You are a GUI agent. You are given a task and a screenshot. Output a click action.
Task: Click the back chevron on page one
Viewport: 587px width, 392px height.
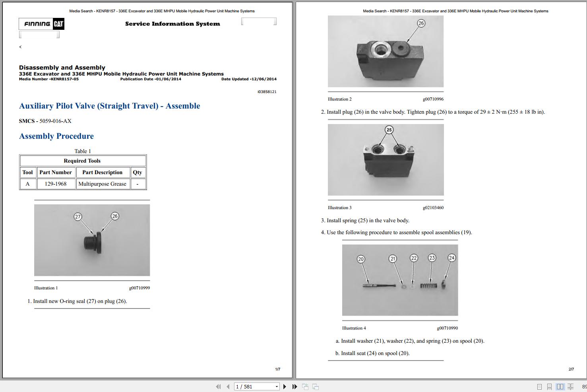(20, 47)
